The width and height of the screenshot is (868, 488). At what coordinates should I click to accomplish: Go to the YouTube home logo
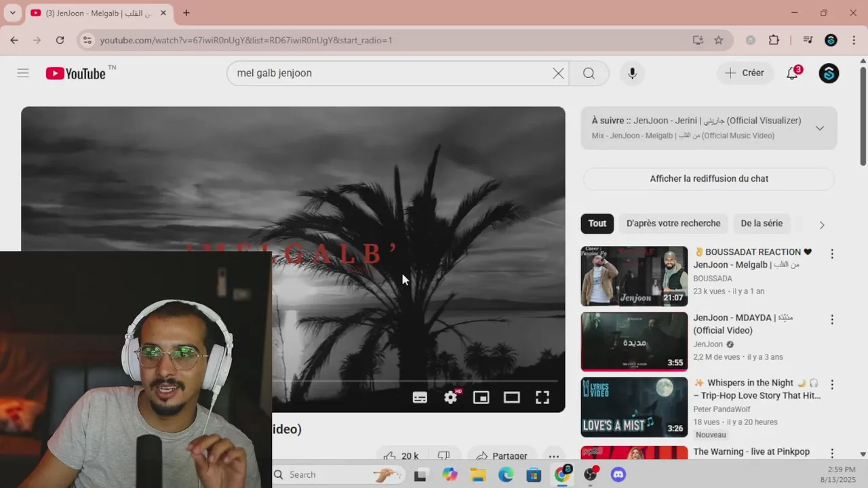click(76, 73)
